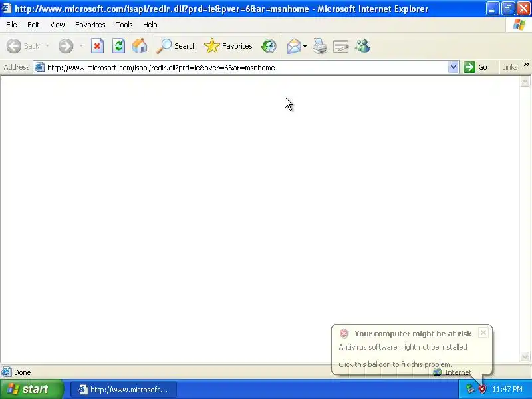Expand the Links toolbar chevron
The width and height of the screenshot is (532, 399).
[526, 65]
